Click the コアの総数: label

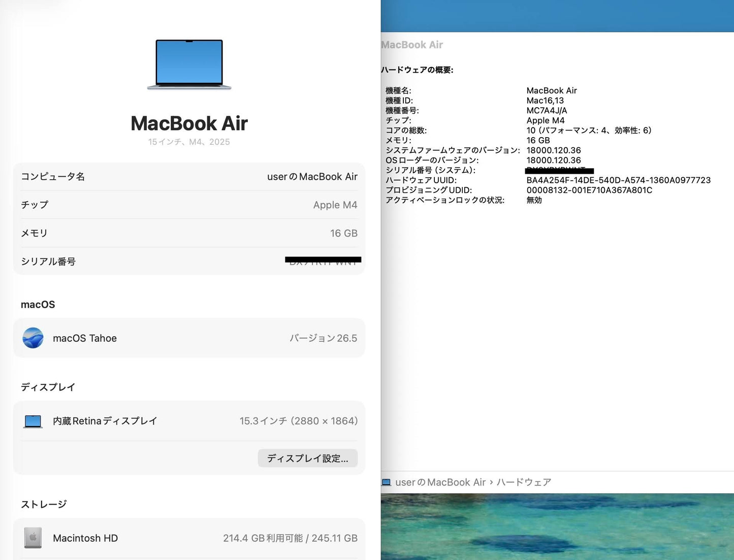click(x=406, y=130)
